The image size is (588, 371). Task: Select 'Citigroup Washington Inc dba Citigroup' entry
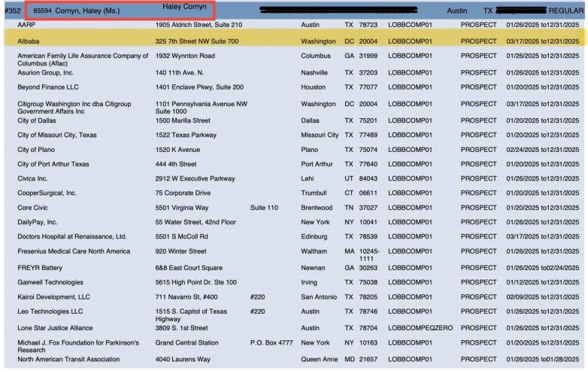(74, 108)
